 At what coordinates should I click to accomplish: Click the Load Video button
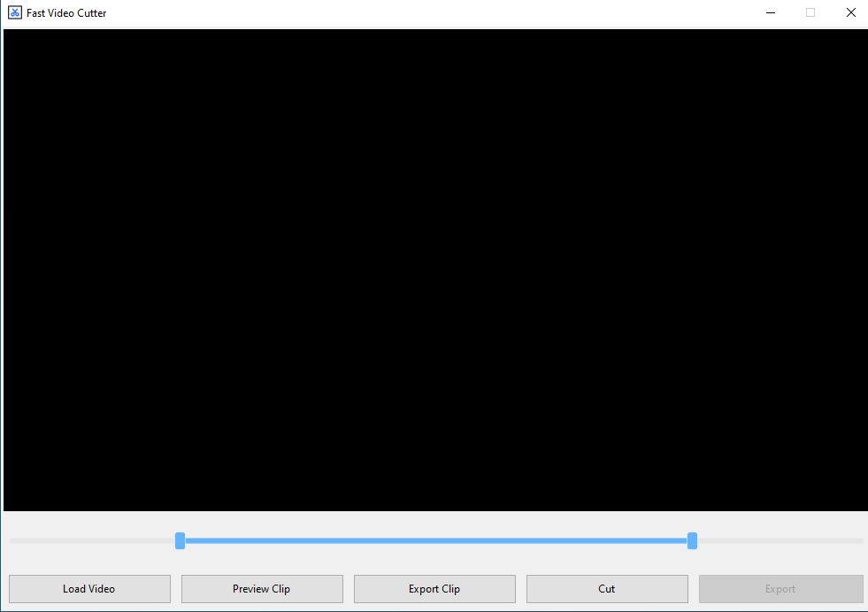89,589
